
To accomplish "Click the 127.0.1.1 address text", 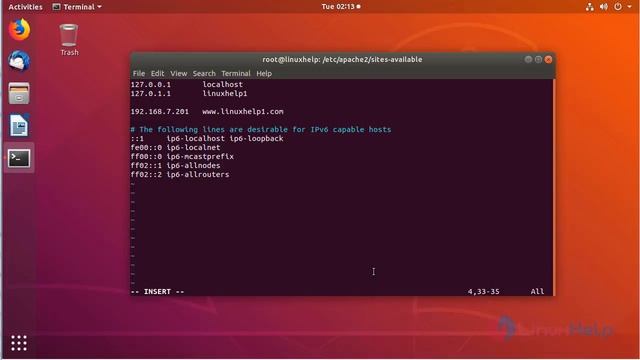I will pyautogui.click(x=151, y=93).
